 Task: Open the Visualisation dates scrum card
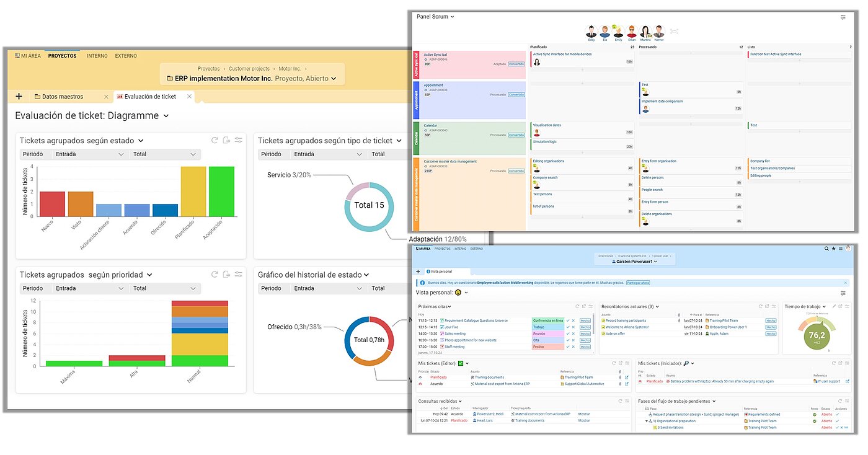tap(582, 129)
